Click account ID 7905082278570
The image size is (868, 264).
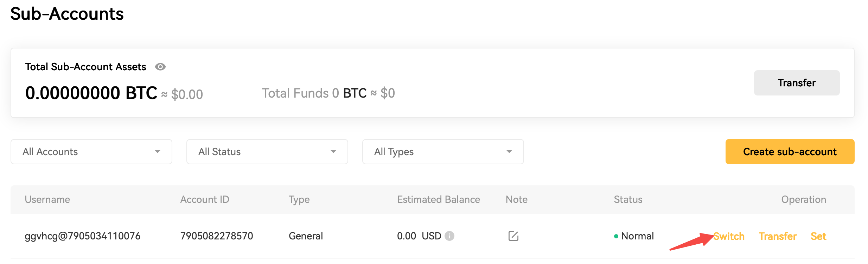click(x=217, y=236)
